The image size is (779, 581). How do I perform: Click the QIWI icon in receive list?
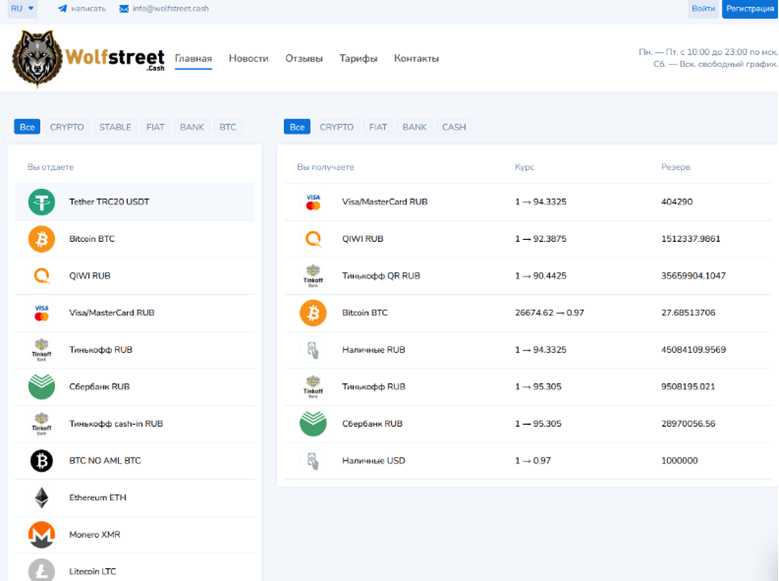[313, 239]
